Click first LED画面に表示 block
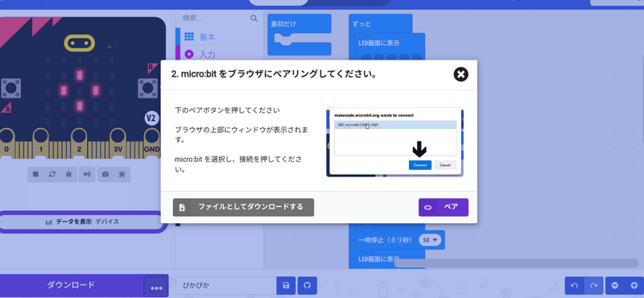This screenshot has width=644, height=298. pos(379,43)
